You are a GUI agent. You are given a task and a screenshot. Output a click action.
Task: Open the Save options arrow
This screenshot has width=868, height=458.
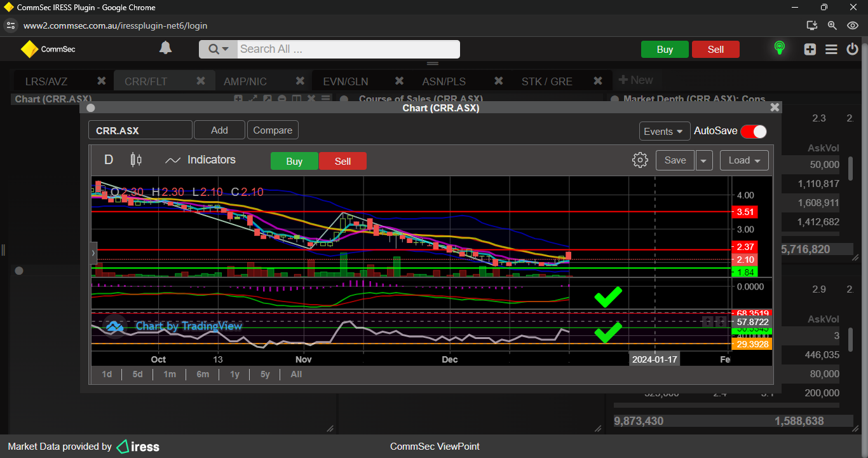click(703, 160)
